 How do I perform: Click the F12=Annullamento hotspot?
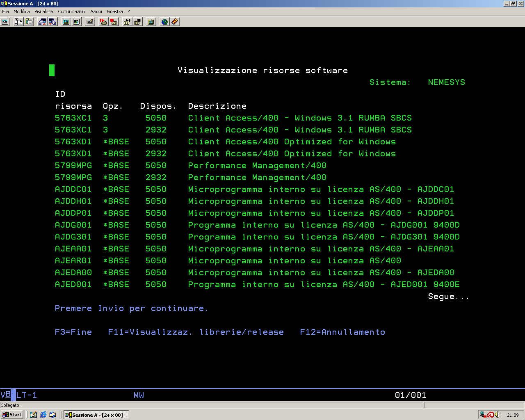coord(342,332)
